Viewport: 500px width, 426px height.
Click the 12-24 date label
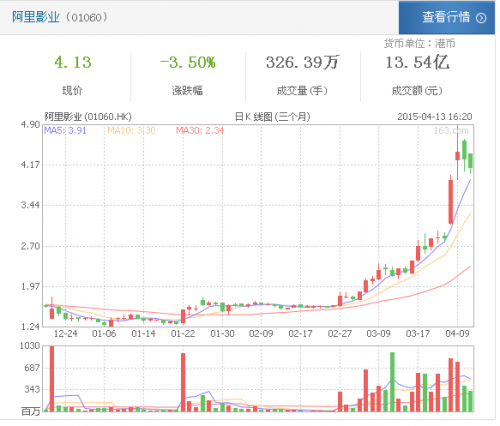click(x=66, y=334)
